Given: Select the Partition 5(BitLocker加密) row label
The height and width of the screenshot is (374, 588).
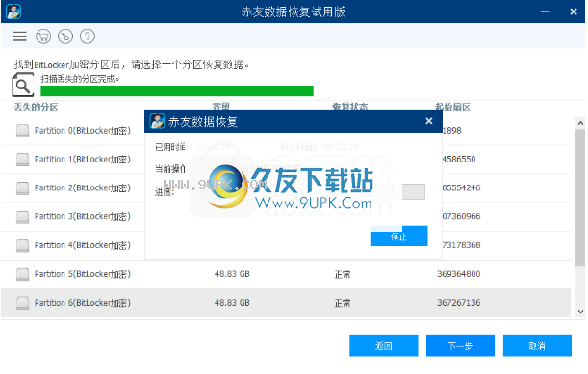Looking at the screenshot, I should click(x=83, y=274).
